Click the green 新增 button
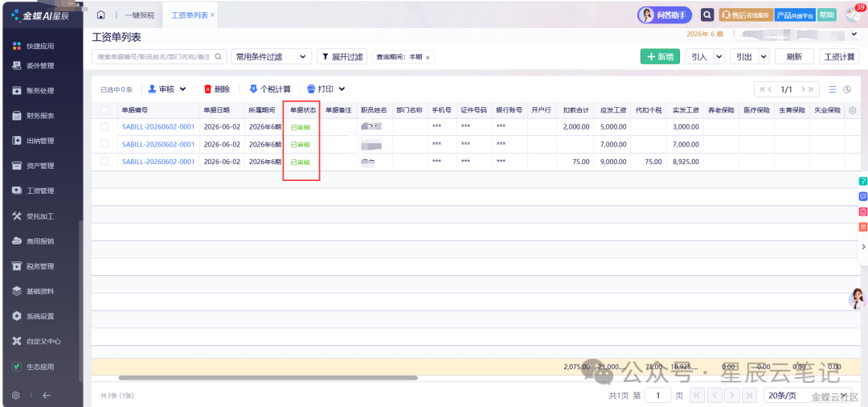 pos(660,56)
